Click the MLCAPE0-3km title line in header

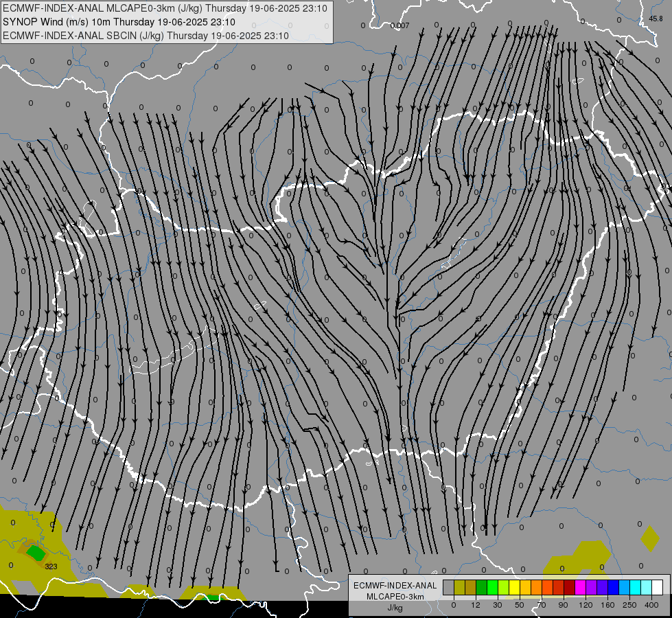[165, 8]
